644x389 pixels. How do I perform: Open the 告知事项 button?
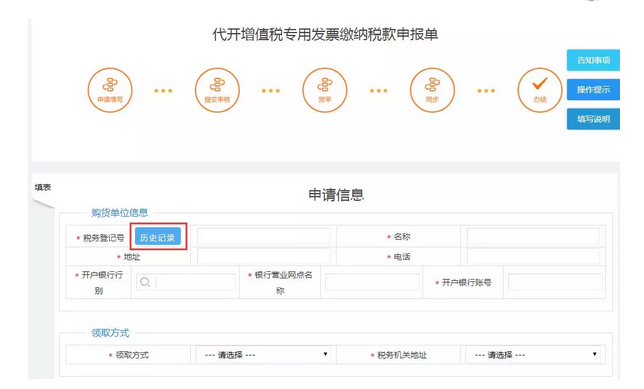point(593,60)
